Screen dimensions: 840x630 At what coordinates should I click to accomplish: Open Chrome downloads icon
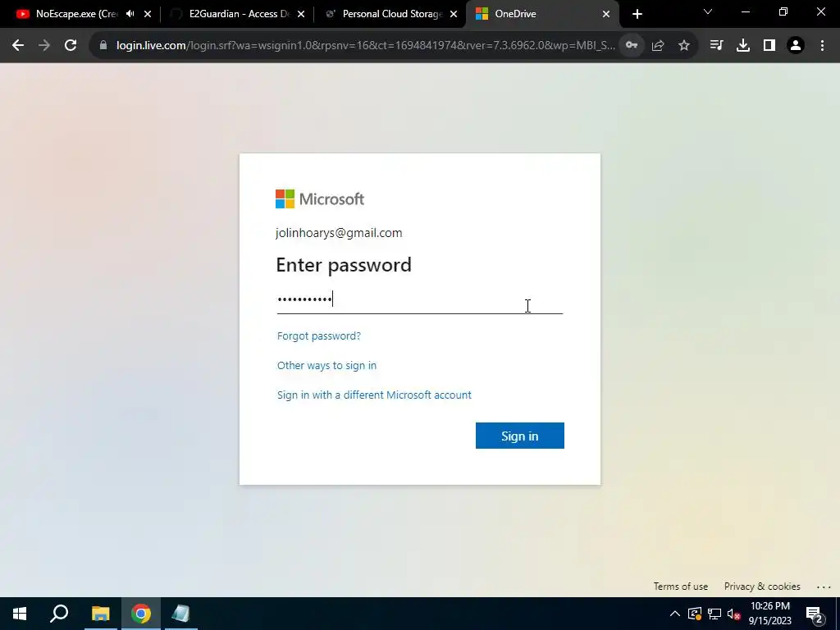743,46
